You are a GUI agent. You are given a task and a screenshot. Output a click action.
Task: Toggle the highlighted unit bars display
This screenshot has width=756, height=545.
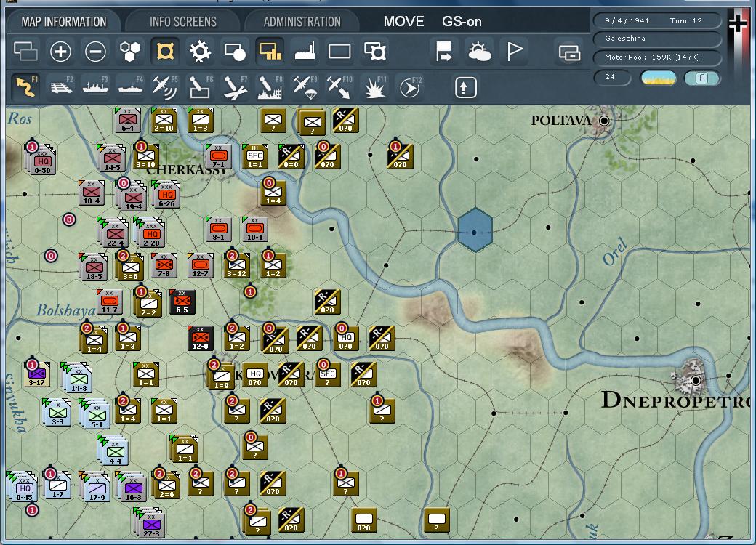(270, 52)
